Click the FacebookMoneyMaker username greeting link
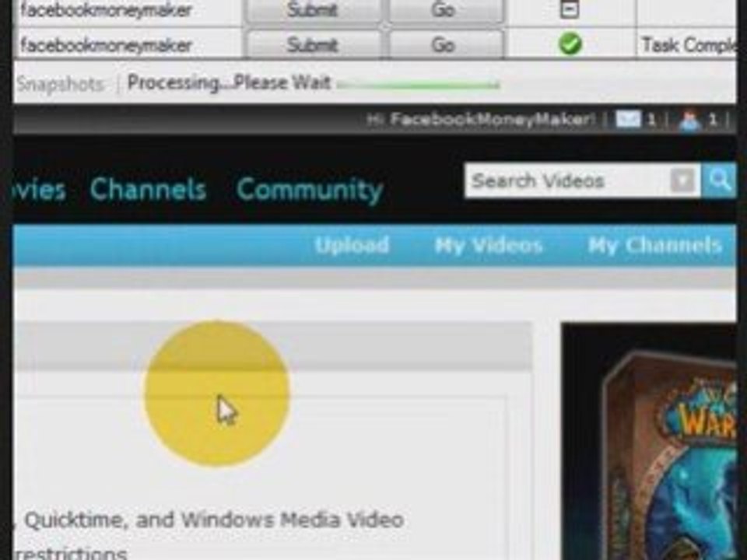The image size is (747, 560). (x=492, y=119)
